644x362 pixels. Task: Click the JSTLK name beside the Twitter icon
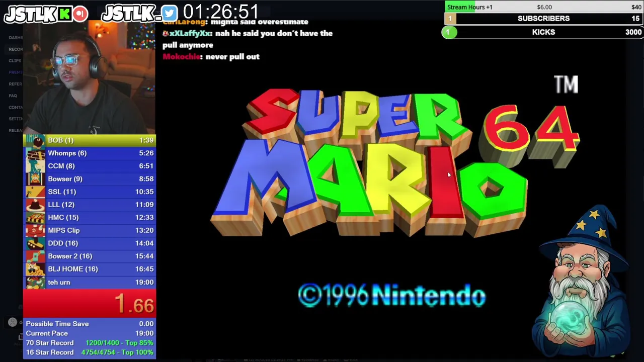(x=131, y=14)
